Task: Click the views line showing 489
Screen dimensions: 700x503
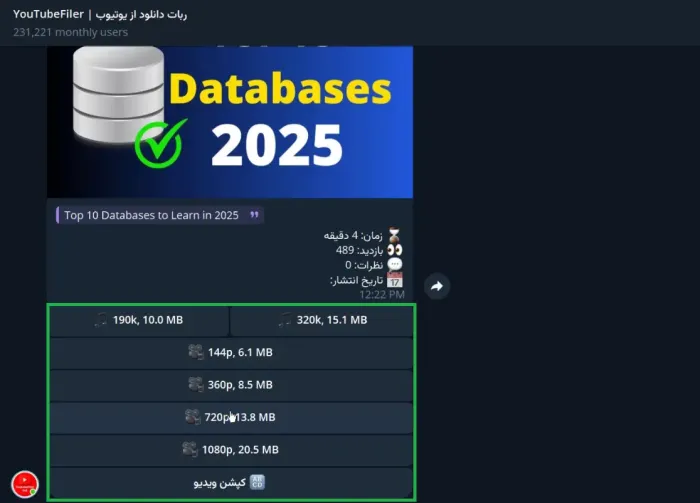Action: coord(369,250)
